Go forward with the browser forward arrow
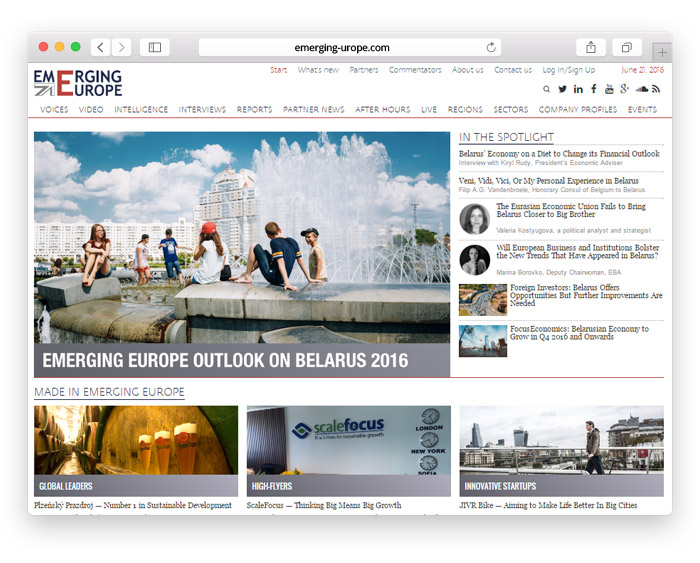 121,47
